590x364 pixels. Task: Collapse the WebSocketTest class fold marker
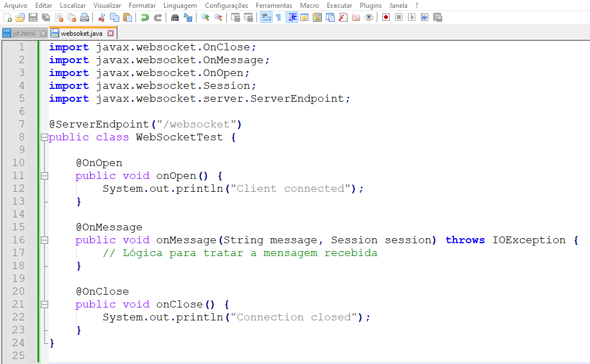(44, 137)
